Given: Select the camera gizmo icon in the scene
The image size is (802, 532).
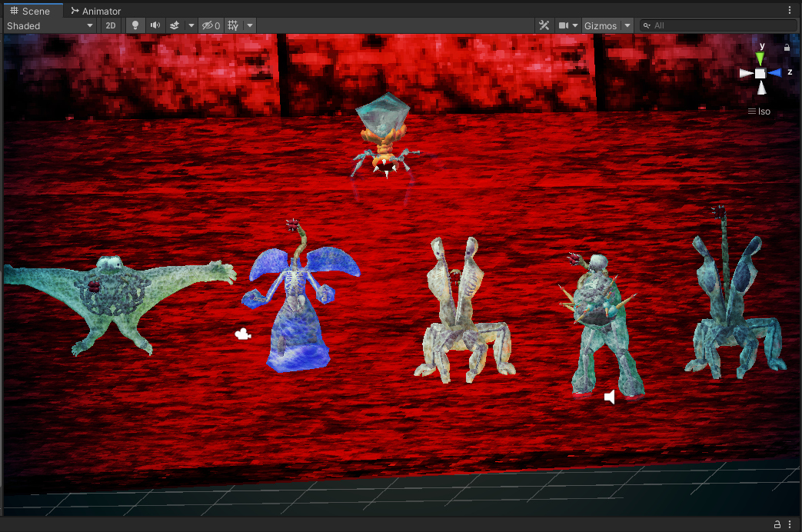Looking at the screenshot, I should click(243, 334).
